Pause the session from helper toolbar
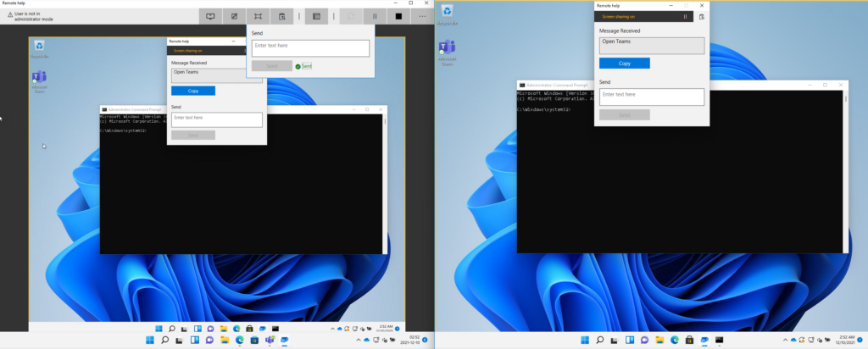Viewport: 868px width, 349px height. (375, 16)
